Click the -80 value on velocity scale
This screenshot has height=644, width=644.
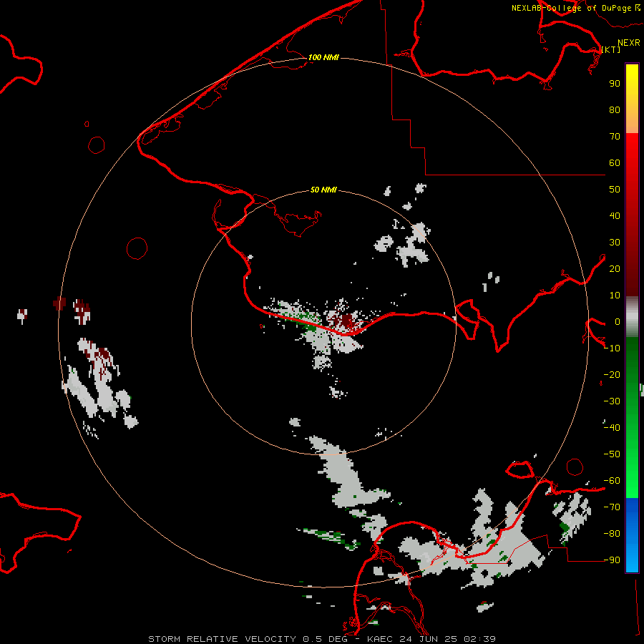click(x=612, y=534)
